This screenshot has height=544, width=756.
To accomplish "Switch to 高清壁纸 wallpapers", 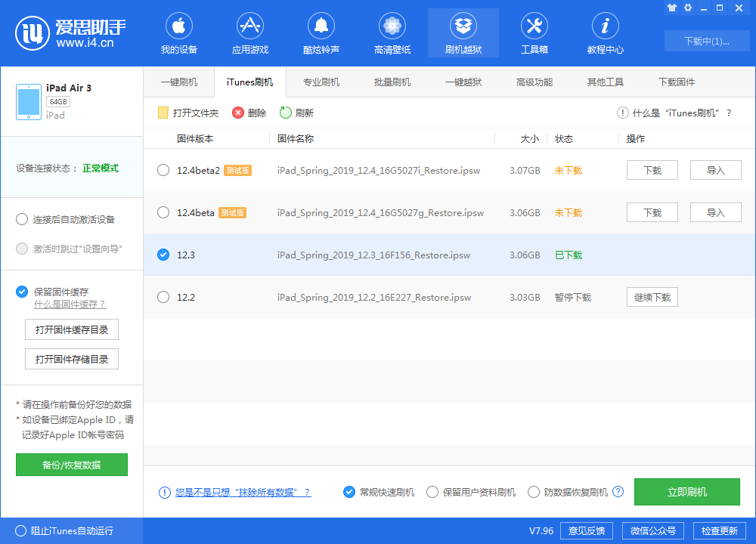I will click(x=392, y=32).
